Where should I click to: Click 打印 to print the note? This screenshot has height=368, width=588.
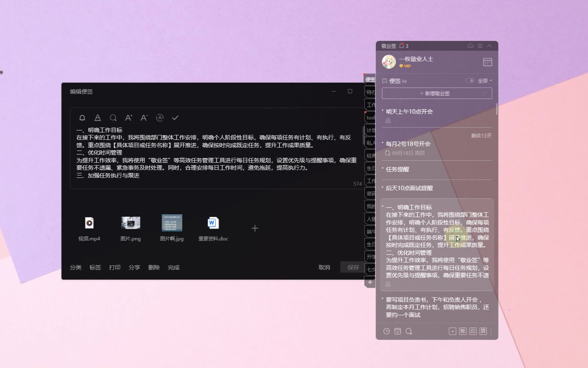115,267
